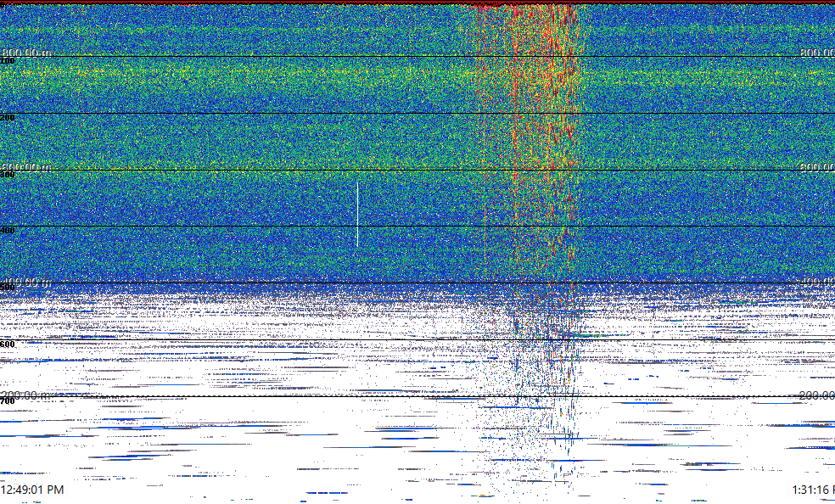Click the white vertical marker line on echogram
Image resolution: width=835 pixels, height=504 pixels.
click(x=357, y=215)
